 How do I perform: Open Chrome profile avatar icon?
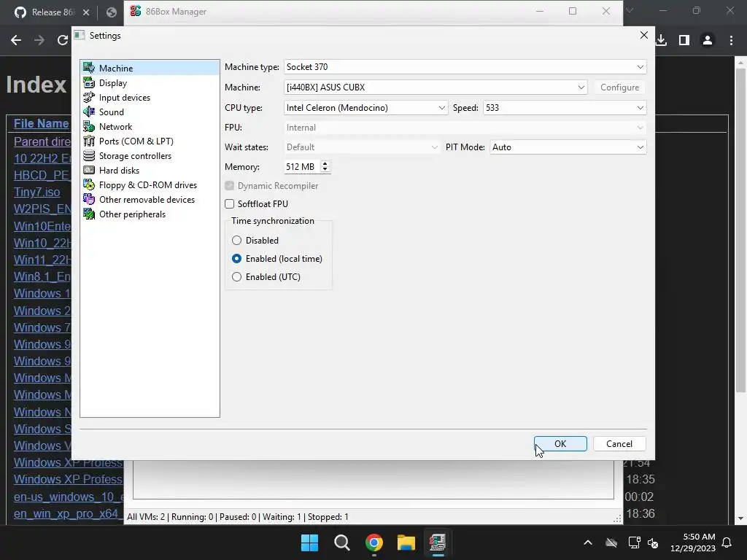pyautogui.click(x=708, y=41)
